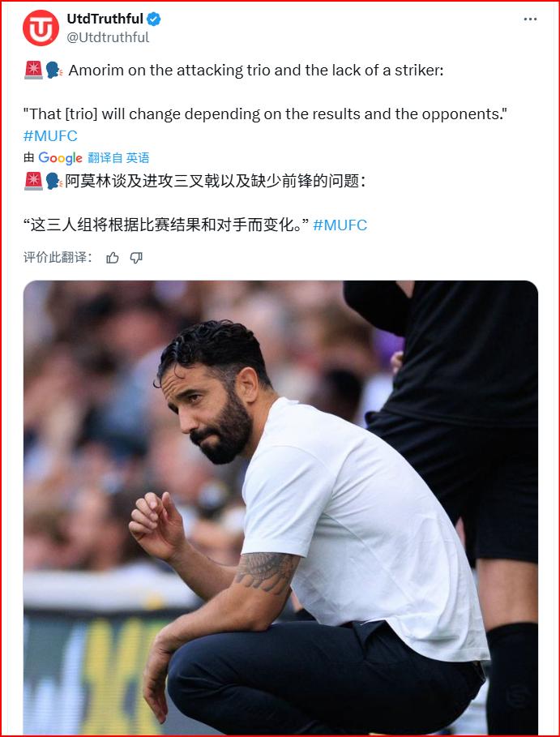Rate the translation with thumbs up
Viewport: 560px width, 737px height.
pyautogui.click(x=113, y=258)
